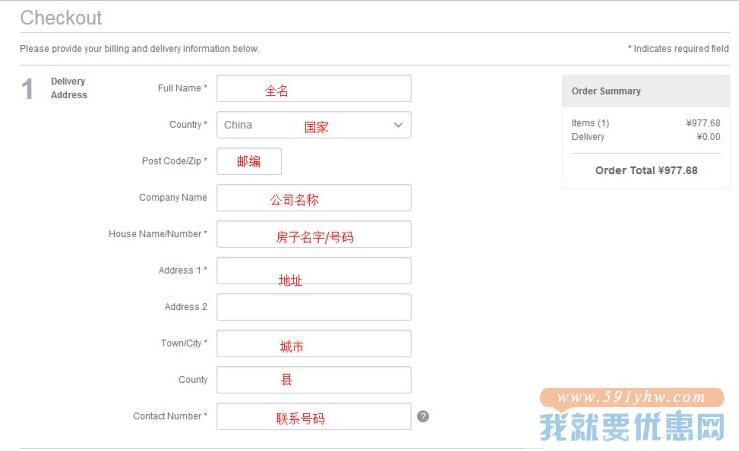Screen dimensions: 739x451
Task: Click the Company Name label
Action: point(173,197)
